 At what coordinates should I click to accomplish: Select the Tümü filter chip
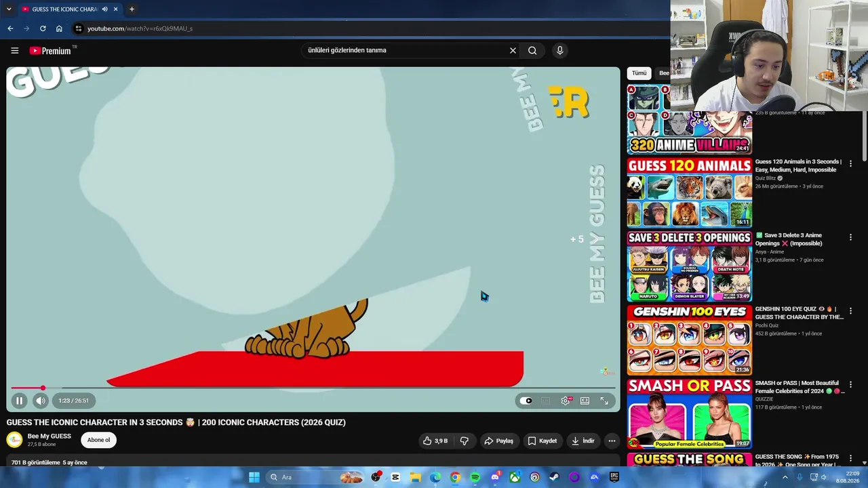click(639, 73)
